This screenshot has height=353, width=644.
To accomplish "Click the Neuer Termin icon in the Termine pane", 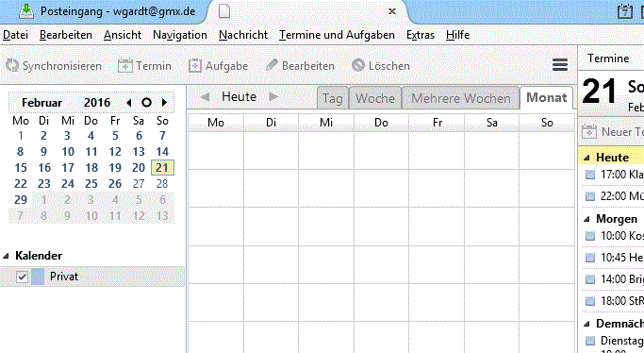I will [589, 132].
